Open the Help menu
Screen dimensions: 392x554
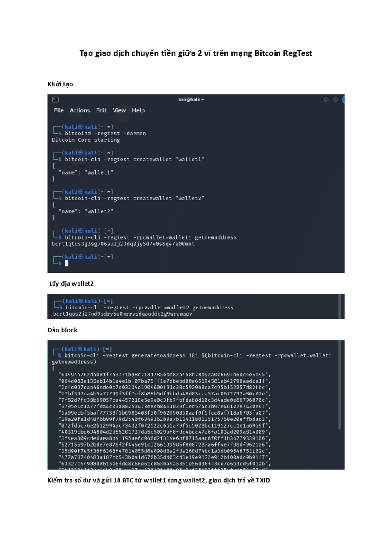point(138,110)
